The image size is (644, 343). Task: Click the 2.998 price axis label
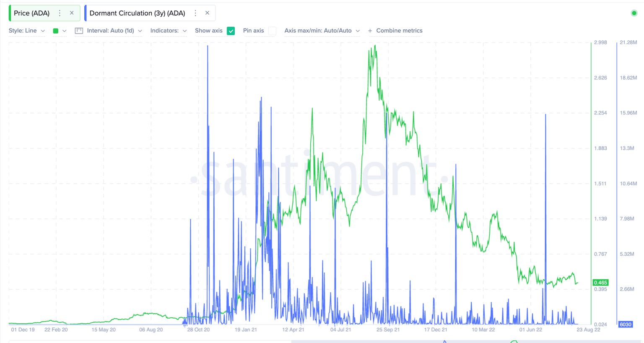tap(600, 42)
